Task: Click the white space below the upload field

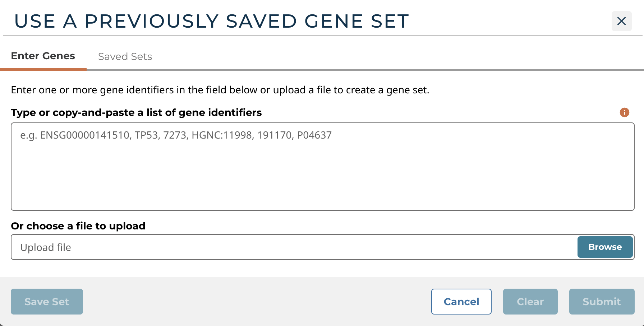Action: tap(322, 268)
